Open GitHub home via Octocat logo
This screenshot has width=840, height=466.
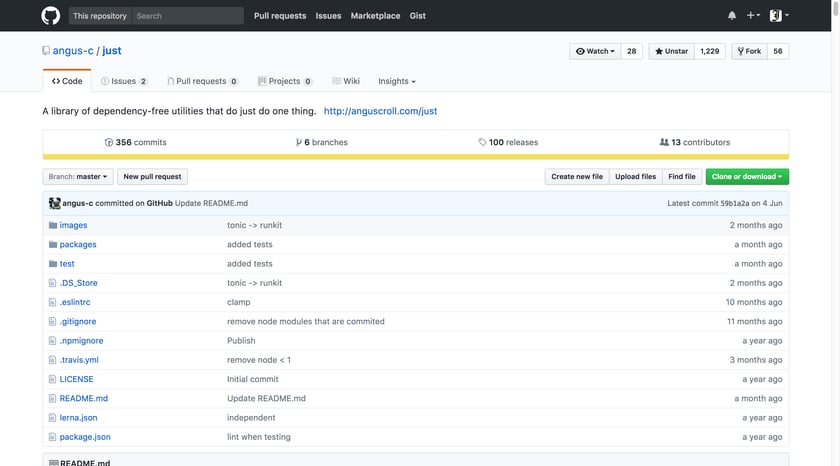point(51,16)
